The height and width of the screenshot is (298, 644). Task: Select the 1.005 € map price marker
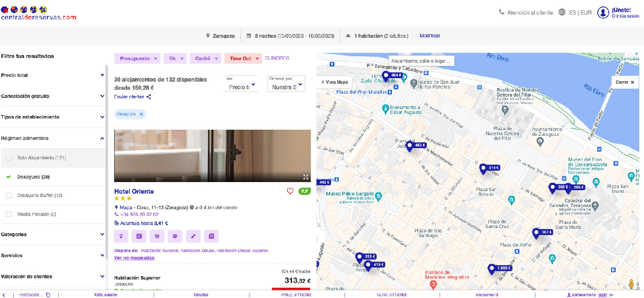(x=500, y=268)
